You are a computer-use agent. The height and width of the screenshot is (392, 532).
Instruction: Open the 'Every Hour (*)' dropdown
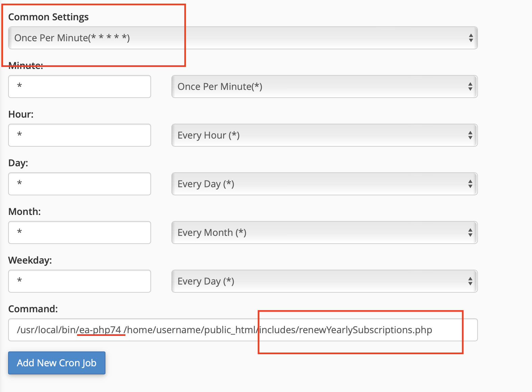click(x=324, y=135)
